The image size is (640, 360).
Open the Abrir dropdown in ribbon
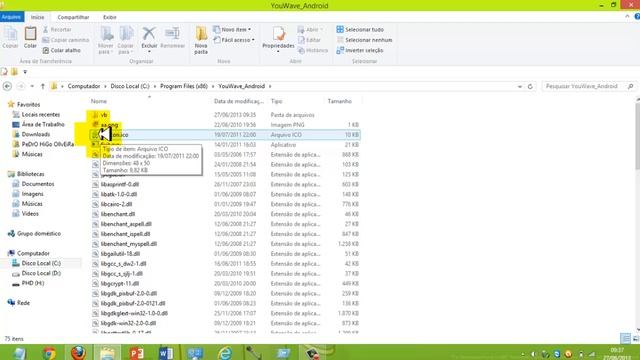pos(311,29)
